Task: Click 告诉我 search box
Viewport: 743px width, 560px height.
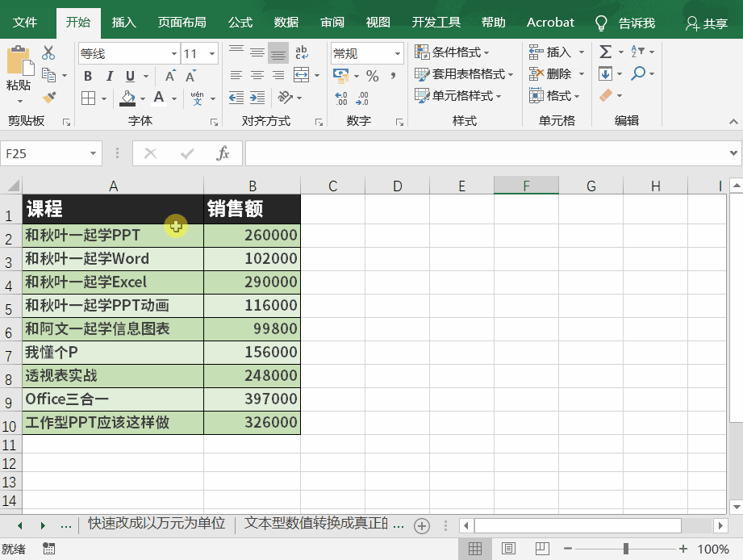Action: click(x=625, y=23)
